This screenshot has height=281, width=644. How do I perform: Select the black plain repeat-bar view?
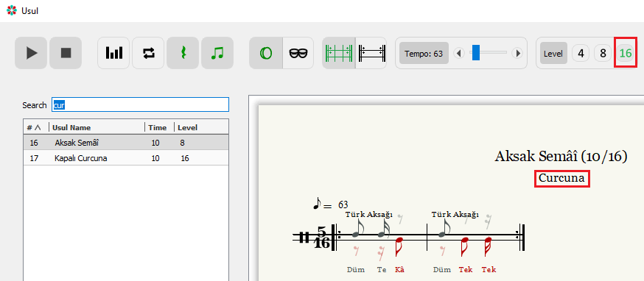[x=371, y=53]
